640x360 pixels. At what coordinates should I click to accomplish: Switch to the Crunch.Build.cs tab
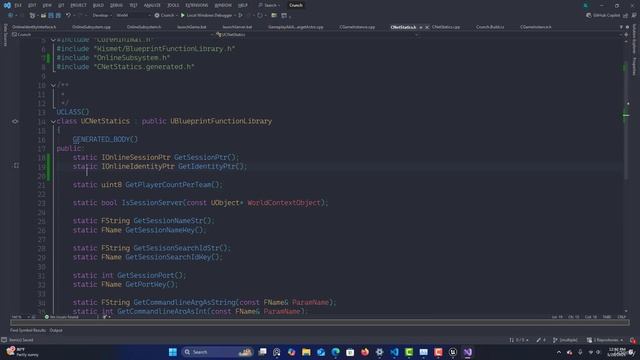pos(490,27)
